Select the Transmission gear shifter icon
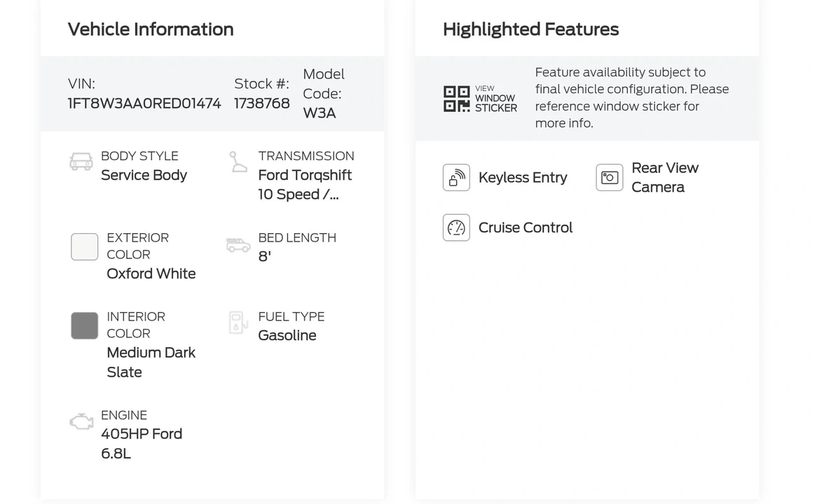 click(238, 162)
